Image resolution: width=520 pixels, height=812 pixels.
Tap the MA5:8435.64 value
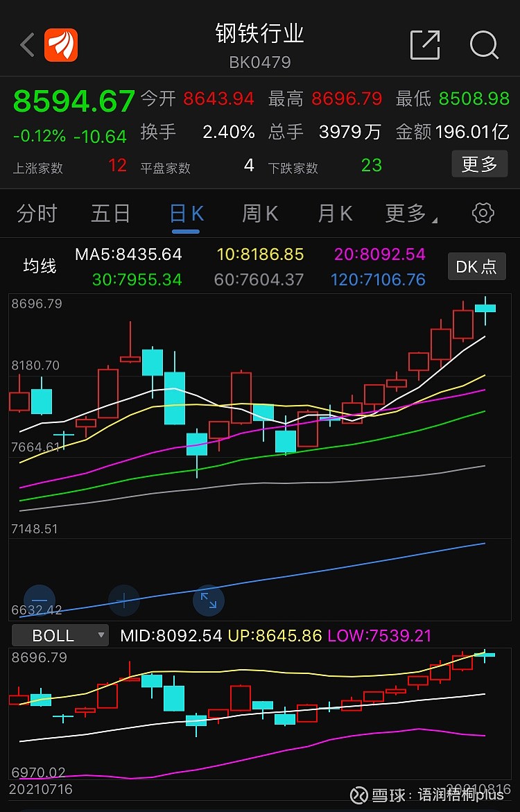128,254
